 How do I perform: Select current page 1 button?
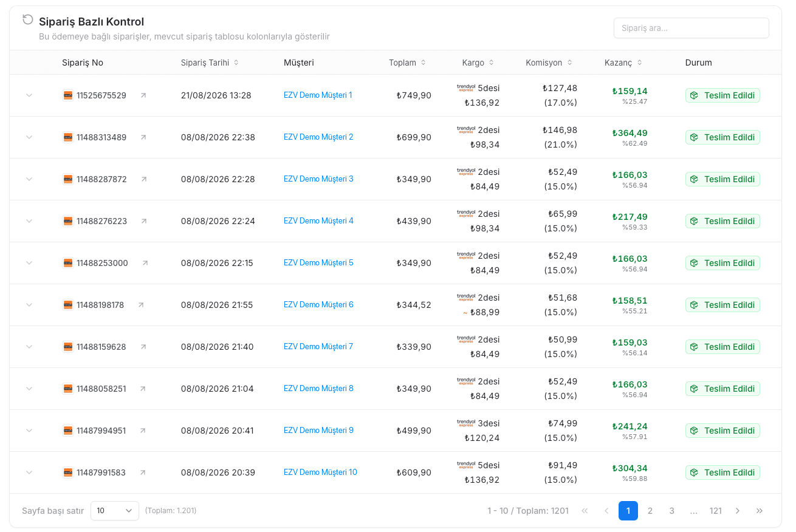pos(628,511)
